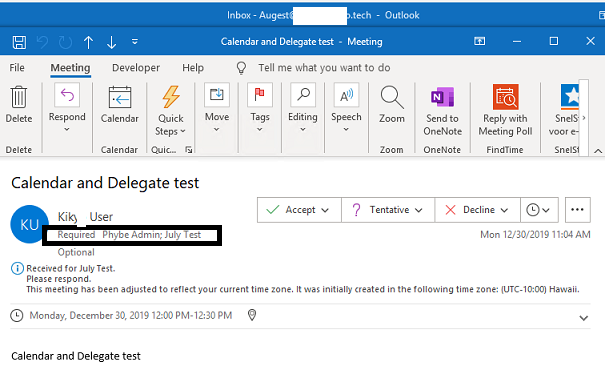Open the Calendar icon in the ribbon
The image size is (605, 378).
click(x=120, y=97)
